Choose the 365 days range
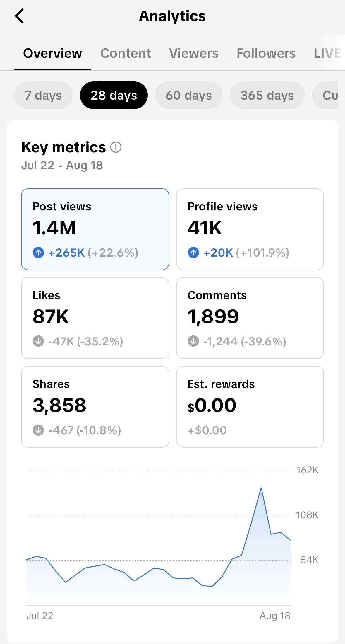This screenshot has height=644, width=345. pos(267,95)
